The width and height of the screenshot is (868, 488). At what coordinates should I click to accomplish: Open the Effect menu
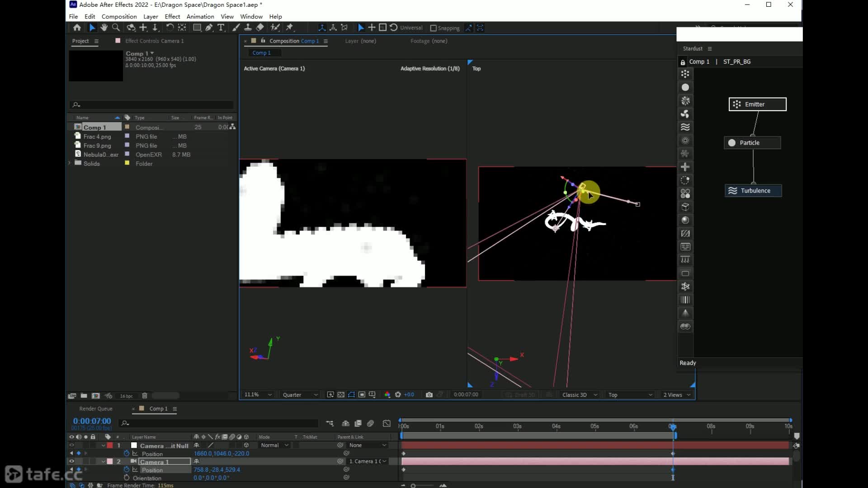point(172,17)
